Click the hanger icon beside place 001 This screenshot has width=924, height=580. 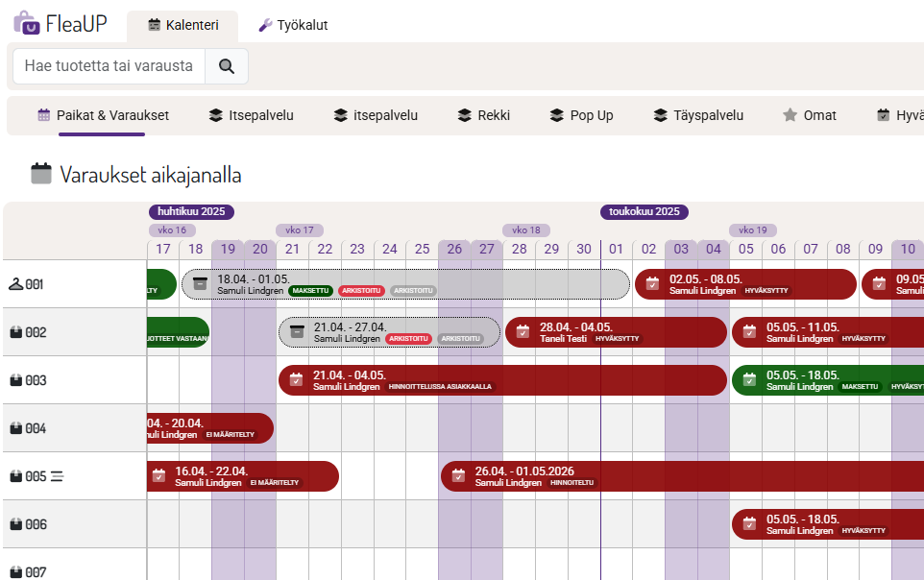click(x=15, y=284)
